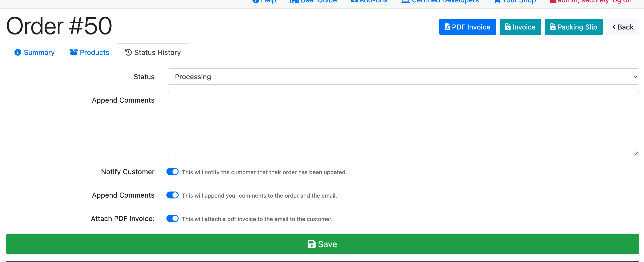This screenshot has height=262, width=644.
Task: Click the box icon beside Products
Action: pyautogui.click(x=74, y=52)
